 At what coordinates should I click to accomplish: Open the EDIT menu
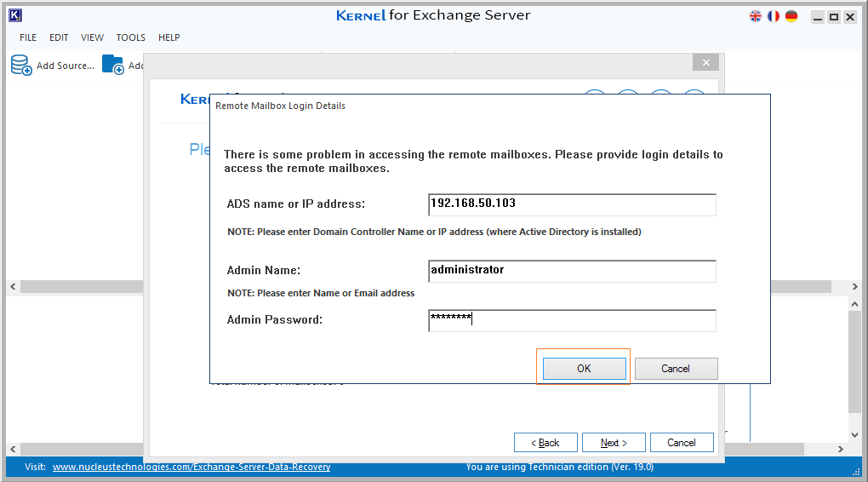tap(59, 37)
